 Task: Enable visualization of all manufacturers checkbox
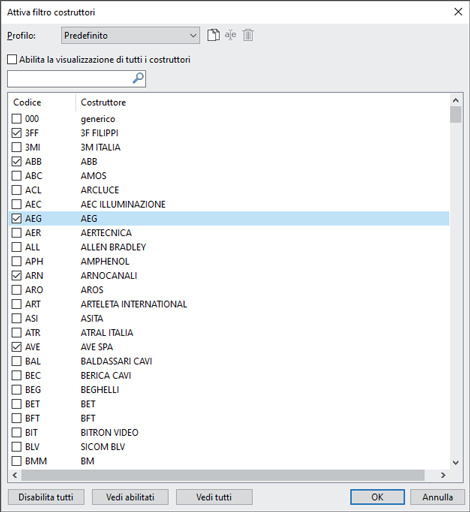coord(12,60)
